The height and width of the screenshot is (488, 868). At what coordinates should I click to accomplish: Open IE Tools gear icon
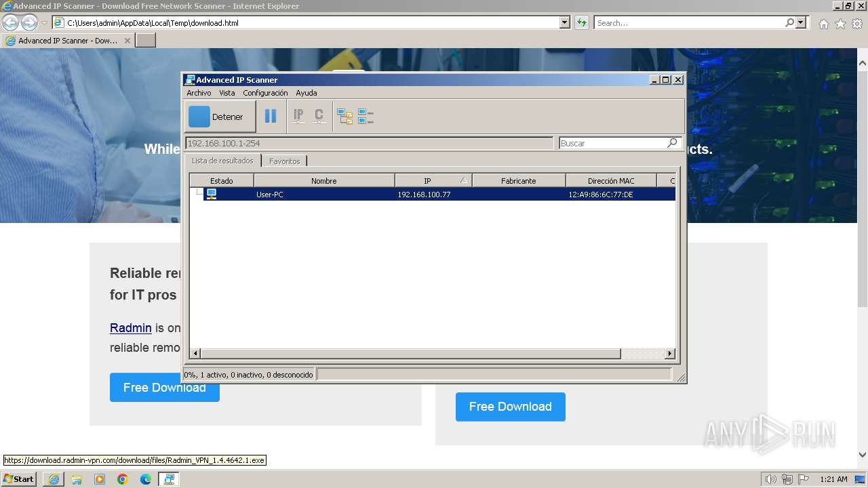tap(857, 24)
